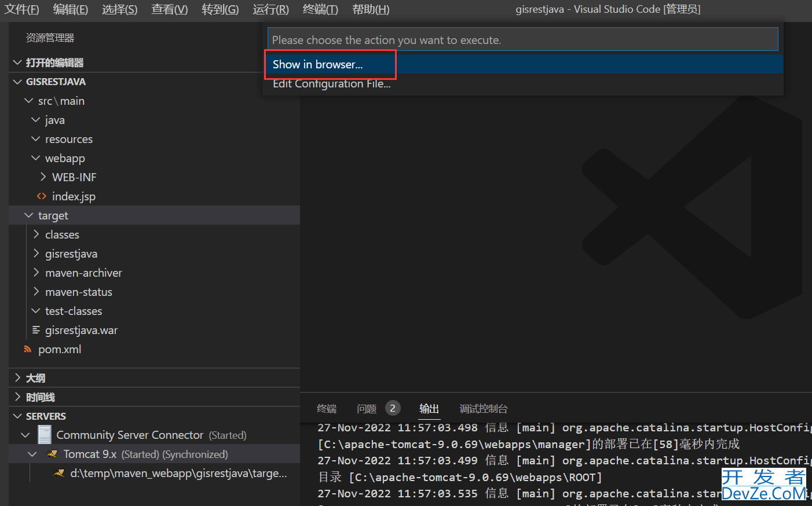Open the 选择(S) menu
Viewport: 812px width, 506px height.
click(x=120, y=9)
